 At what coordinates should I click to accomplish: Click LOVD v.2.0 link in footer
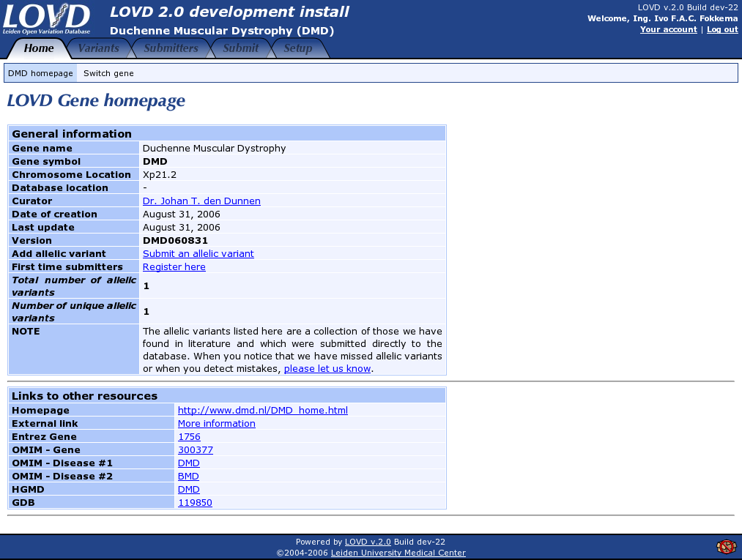[368, 542]
